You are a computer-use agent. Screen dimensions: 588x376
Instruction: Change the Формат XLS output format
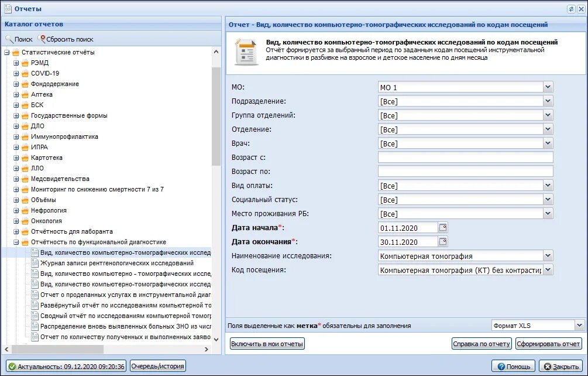538,326
